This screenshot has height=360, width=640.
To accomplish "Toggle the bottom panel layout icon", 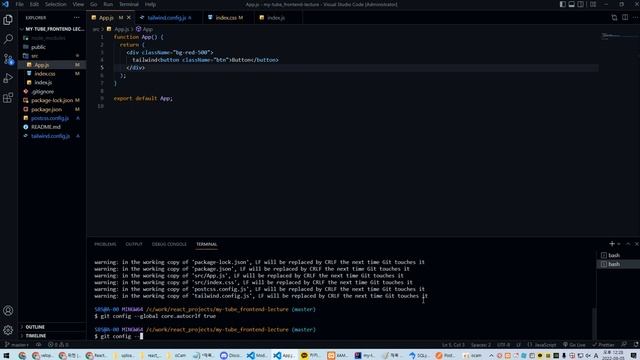I will tap(572, 4).
